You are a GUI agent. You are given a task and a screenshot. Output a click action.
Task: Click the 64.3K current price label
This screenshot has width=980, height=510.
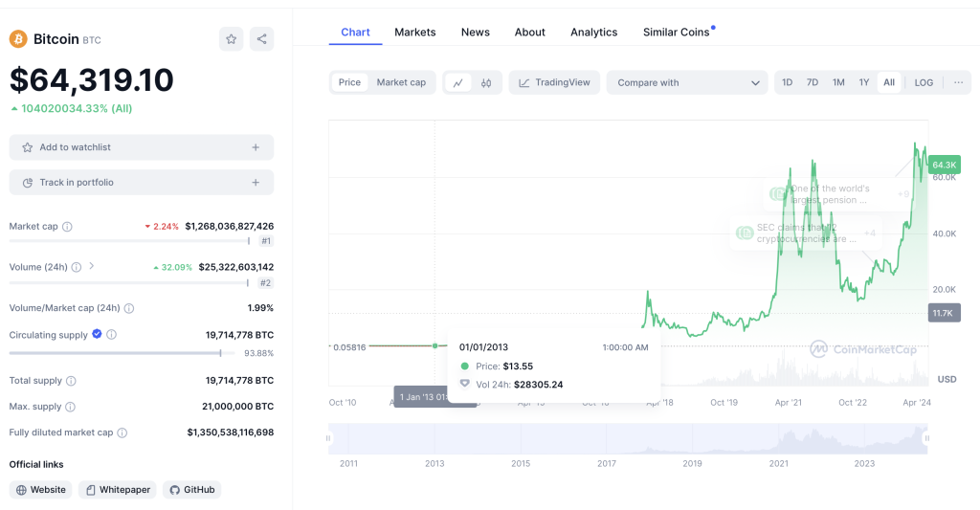pos(944,165)
